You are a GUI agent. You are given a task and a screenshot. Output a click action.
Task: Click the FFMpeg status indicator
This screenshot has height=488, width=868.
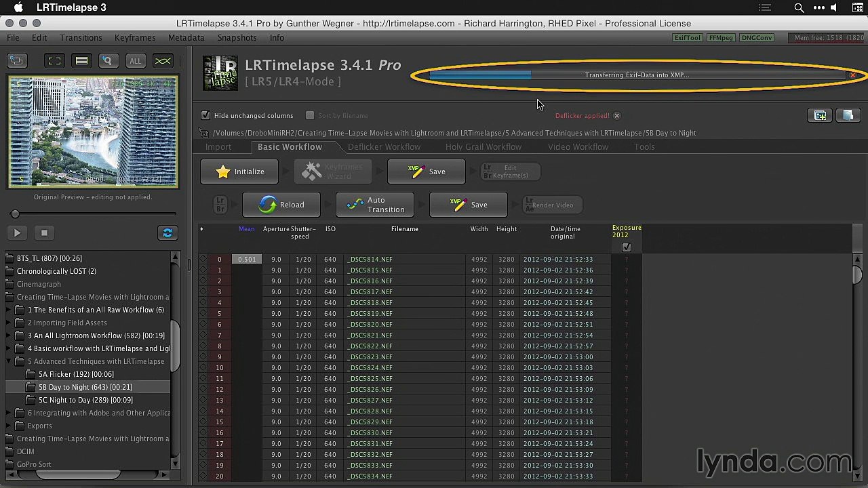click(x=721, y=38)
